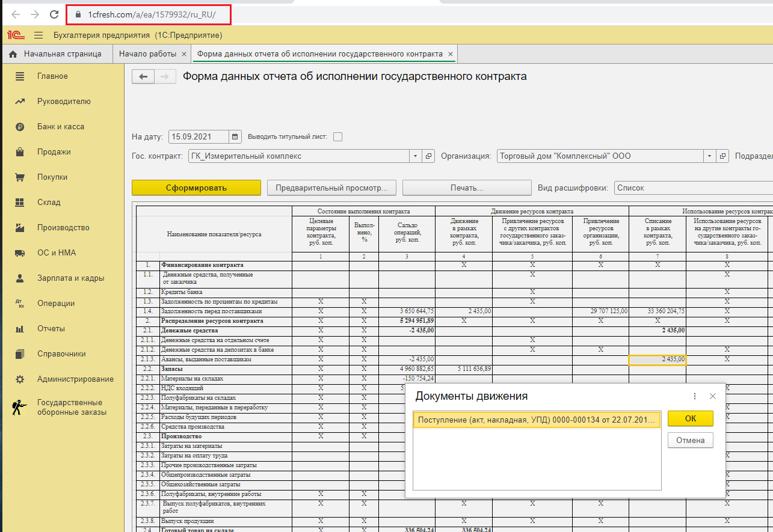This screenshot has height=532, width=773.
Task: Click cell 29 707 125,00 in table
Action: tap(600, 311)
